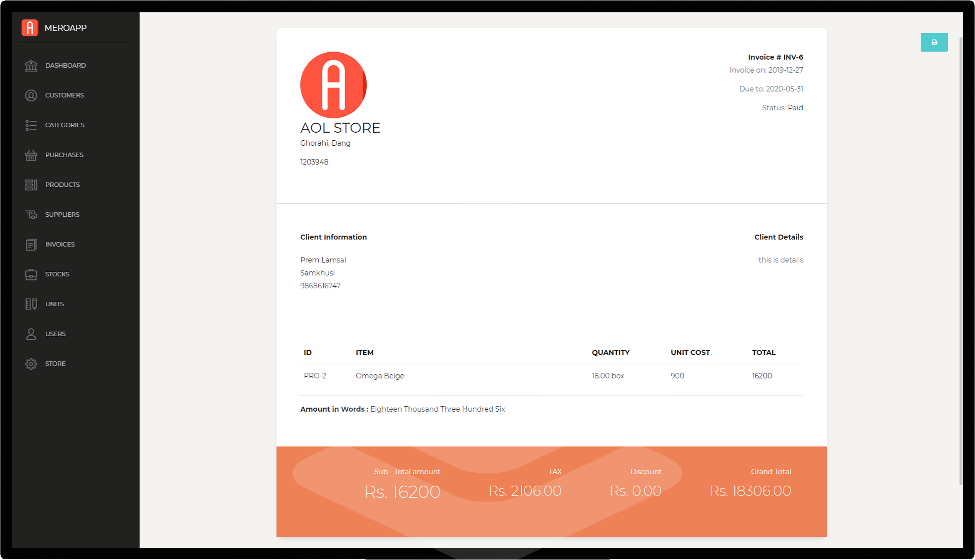Select the Invoice # INV-6 heading
Viewport: 975px width, 560px height.
[775, 57]
